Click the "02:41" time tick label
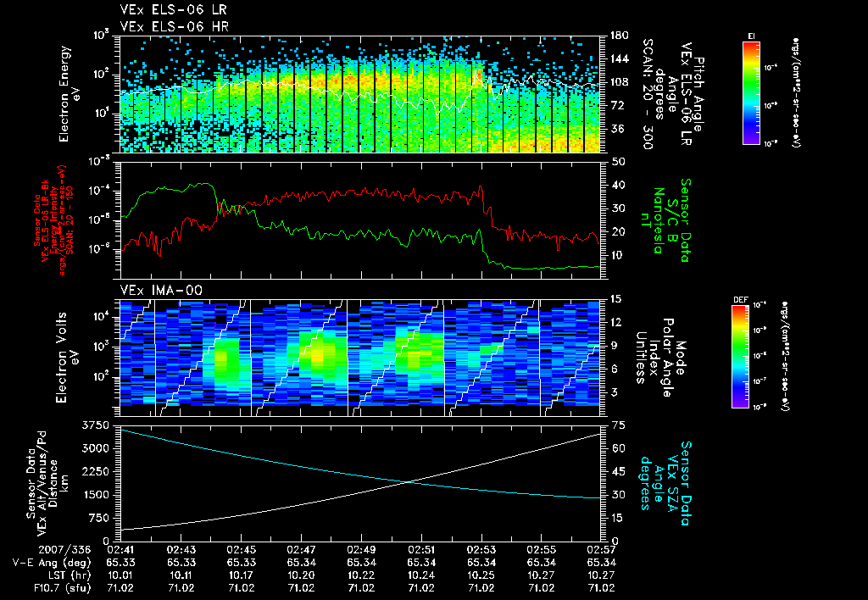The height and width of the screenshot is (600, 868). click(120, 550)
